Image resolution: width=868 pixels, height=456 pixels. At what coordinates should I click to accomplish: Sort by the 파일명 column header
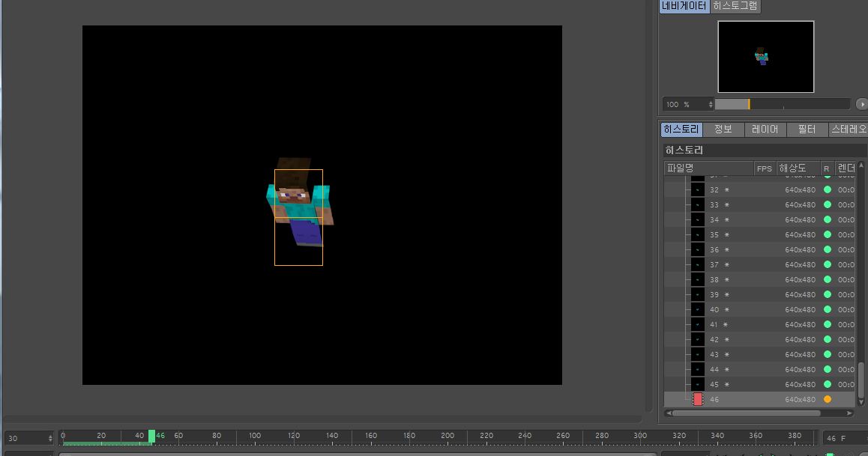709,168
